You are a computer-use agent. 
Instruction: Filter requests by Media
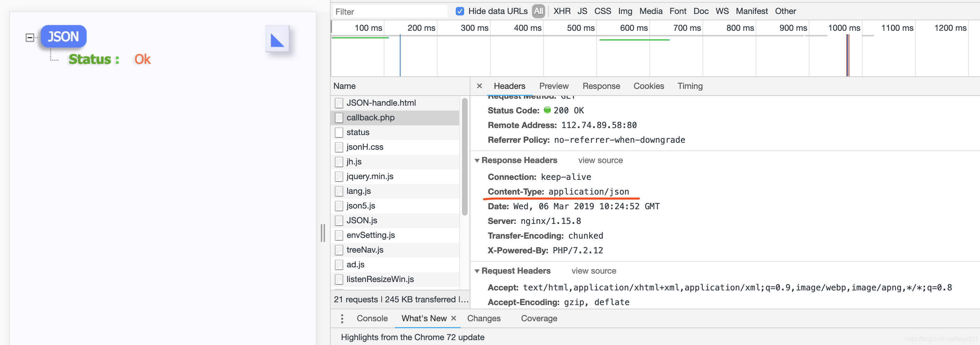tap(651, 11)
